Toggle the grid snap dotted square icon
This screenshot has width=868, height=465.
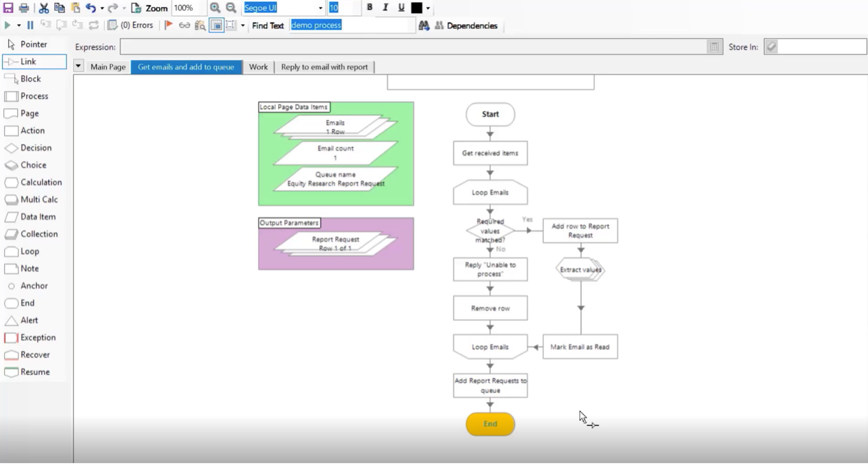(x=231, y=25)
